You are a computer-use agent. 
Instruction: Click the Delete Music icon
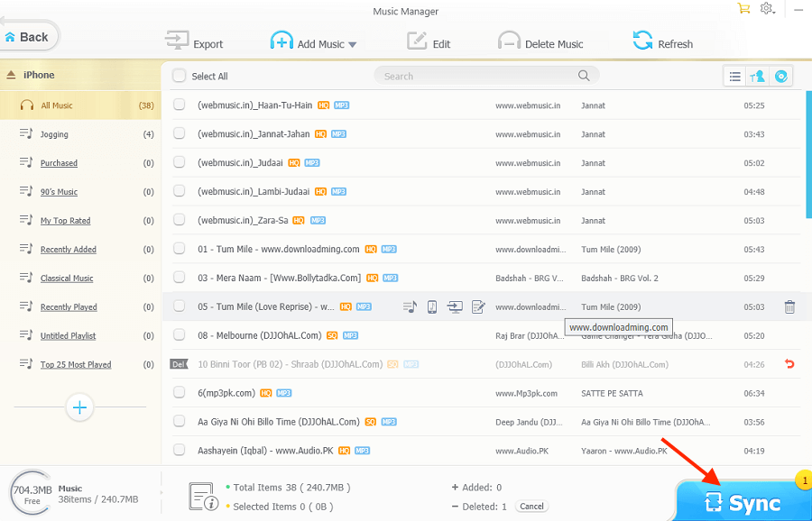[x=509, y=41]
